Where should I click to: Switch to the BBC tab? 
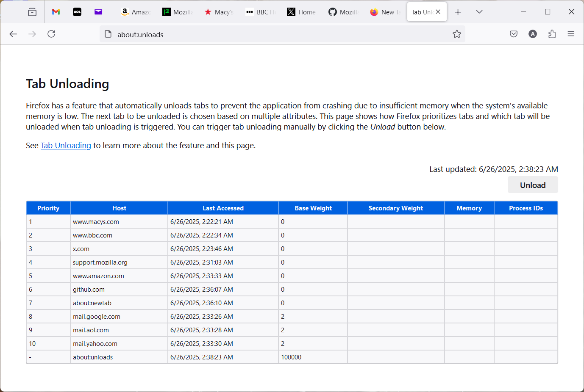(x=260, y=12)
